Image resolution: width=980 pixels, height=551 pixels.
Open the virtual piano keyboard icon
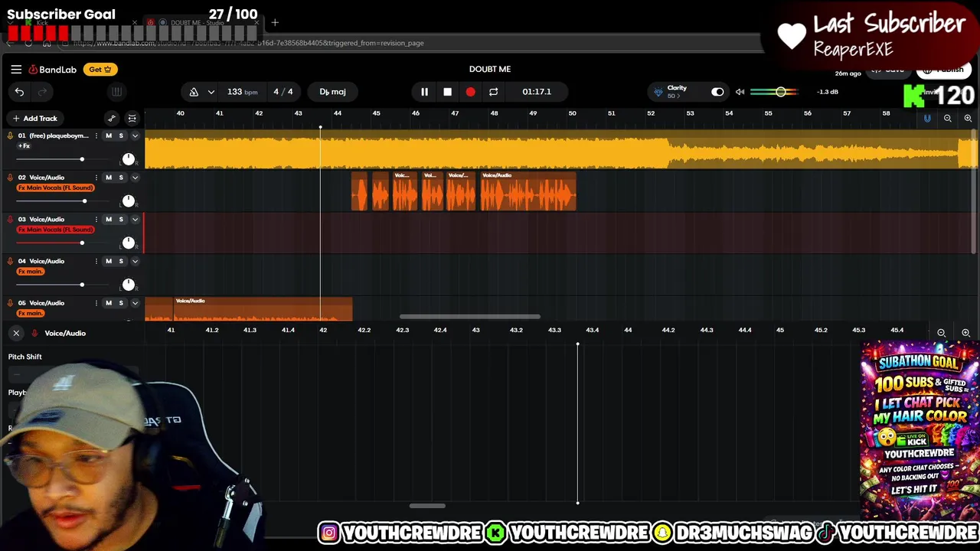tap(116, 92)
